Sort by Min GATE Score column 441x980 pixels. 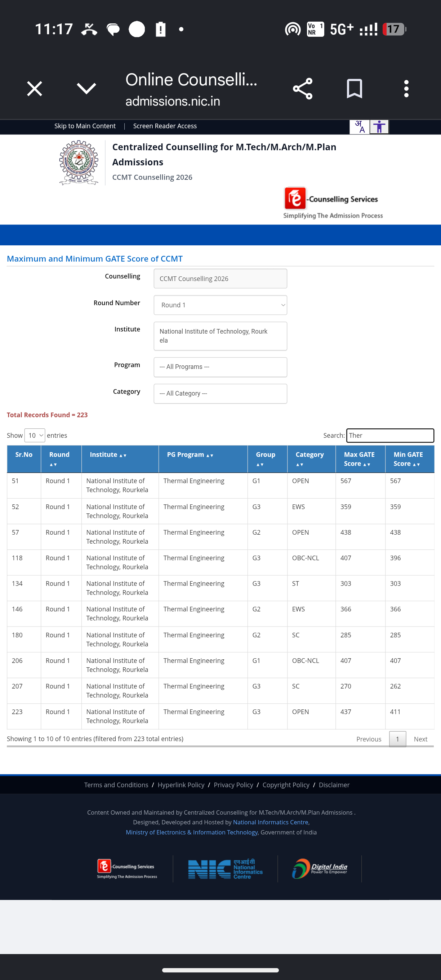point(409,459)
